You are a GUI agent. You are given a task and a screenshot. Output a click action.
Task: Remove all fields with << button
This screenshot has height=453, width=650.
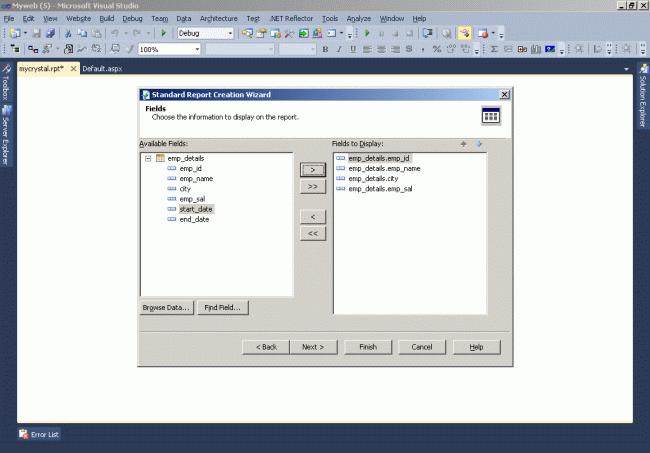[x=313, y=234]
